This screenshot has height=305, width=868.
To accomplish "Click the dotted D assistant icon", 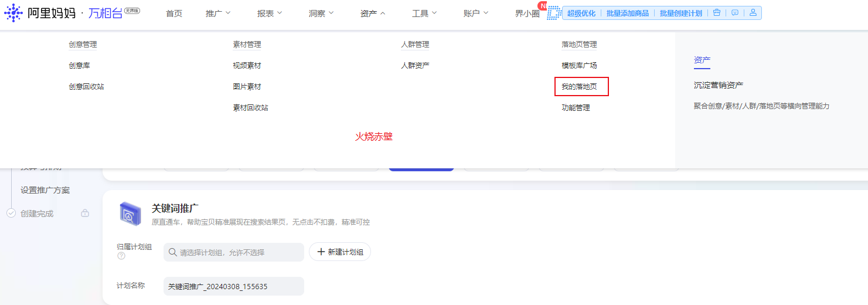I will pos(554,13).
